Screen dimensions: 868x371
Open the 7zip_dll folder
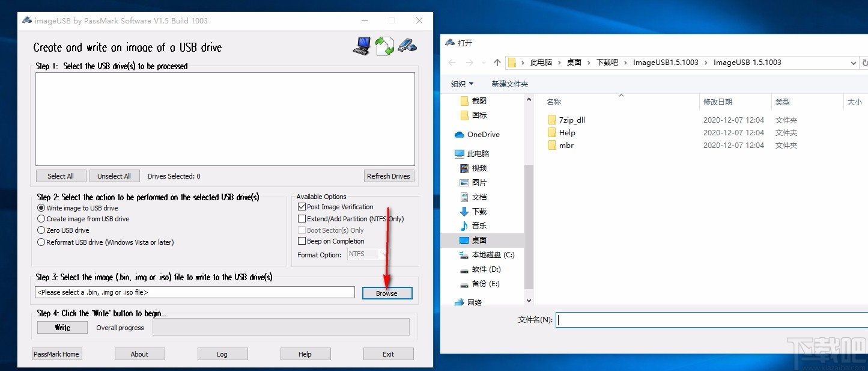[571, 120]
